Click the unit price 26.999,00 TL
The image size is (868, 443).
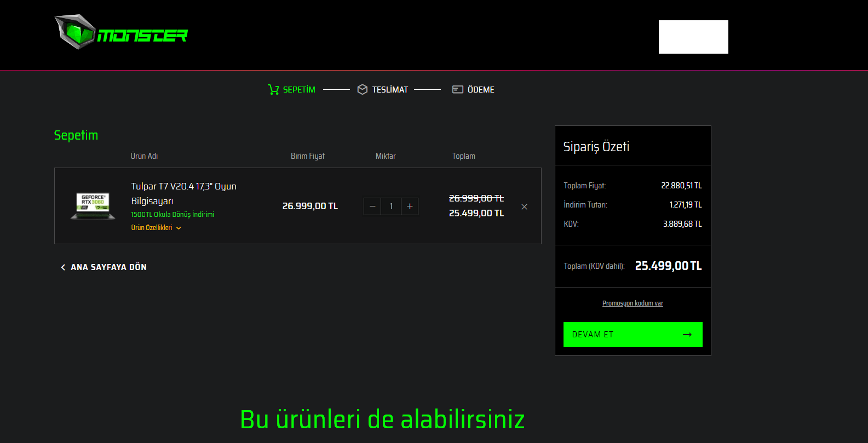[310, 206]
